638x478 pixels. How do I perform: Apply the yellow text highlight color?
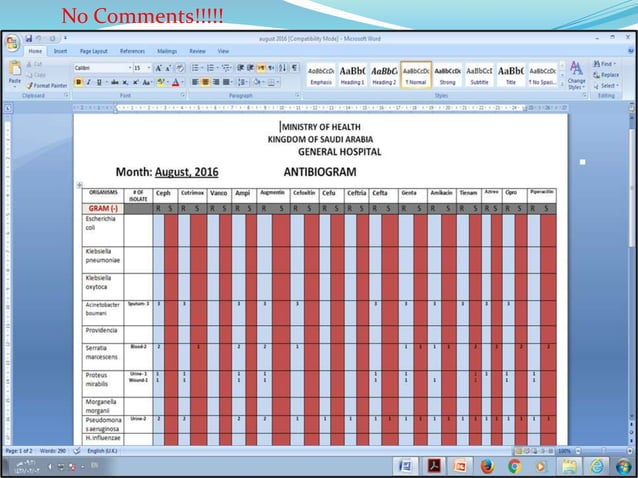click(161, 82)
